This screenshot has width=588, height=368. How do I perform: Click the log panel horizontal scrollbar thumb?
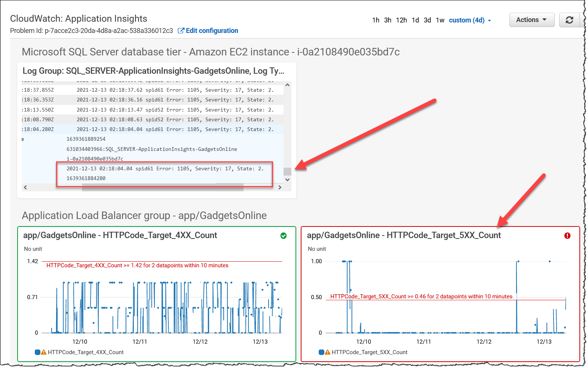click(x=163, y=187)
